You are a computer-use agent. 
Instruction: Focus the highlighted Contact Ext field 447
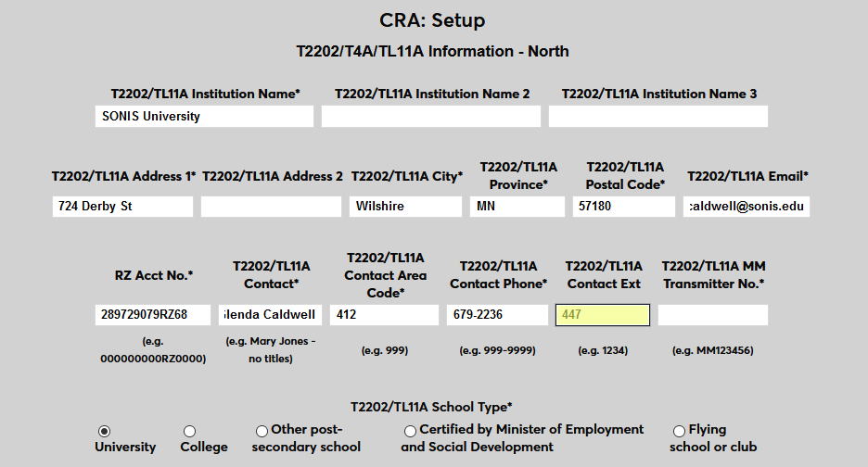pos(603,315)
